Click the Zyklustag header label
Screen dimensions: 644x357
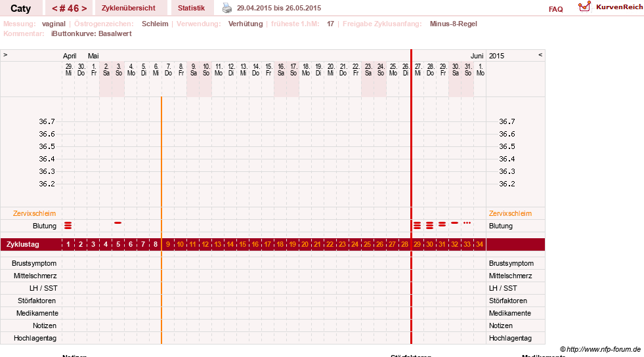(x=22, y=244)
